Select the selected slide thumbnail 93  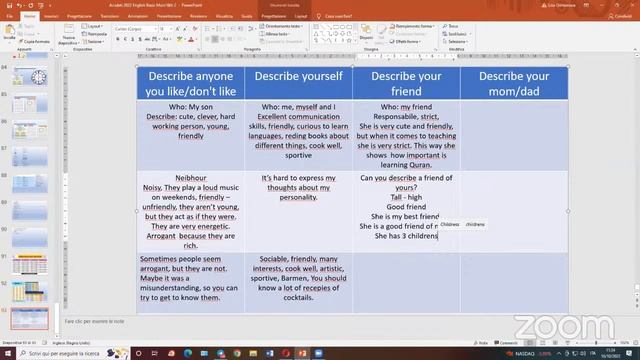[x=29, y=318]
